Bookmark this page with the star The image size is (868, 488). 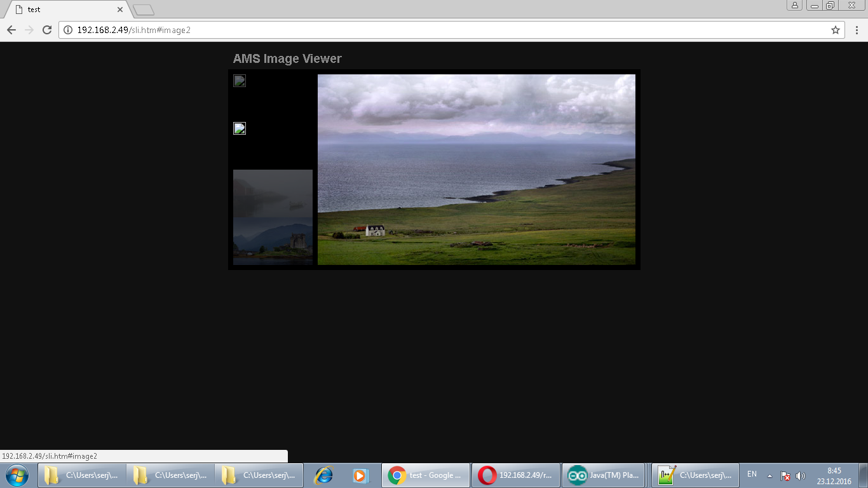click(x=836, y=30)
